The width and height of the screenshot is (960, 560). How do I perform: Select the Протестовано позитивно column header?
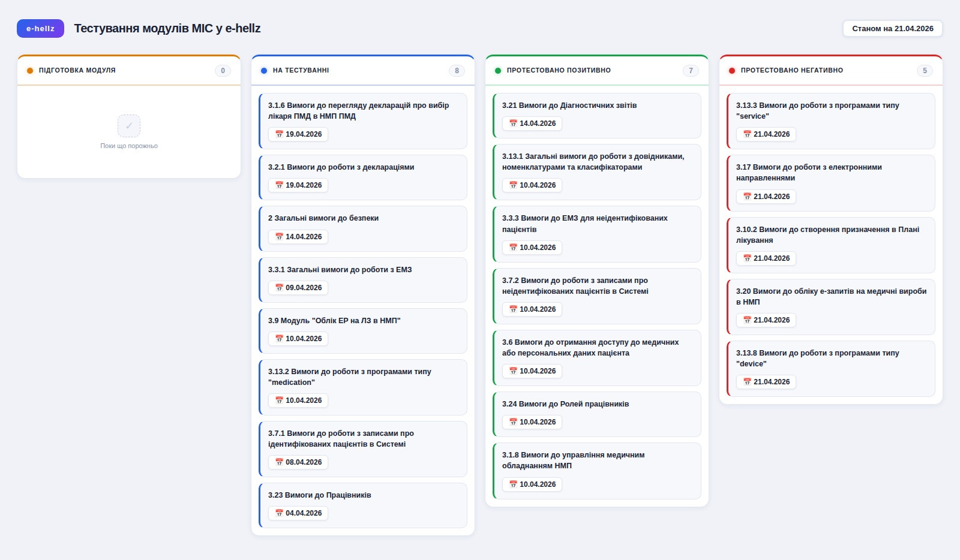tap(558, 71)
